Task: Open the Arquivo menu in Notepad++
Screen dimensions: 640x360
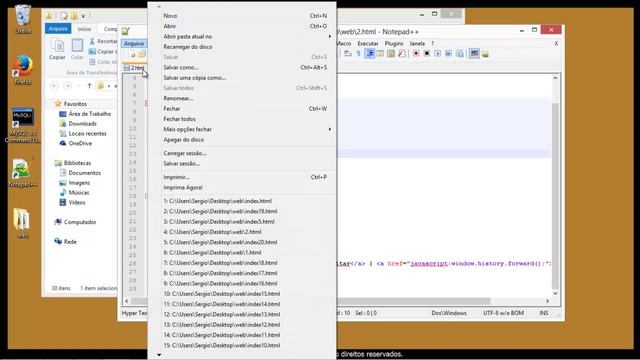Action: 134,43
